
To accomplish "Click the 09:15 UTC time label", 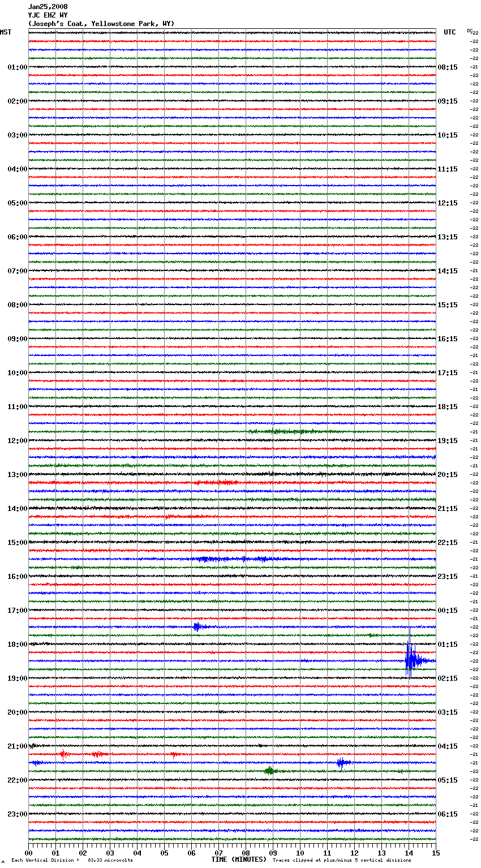I will click(x=448, y=101).
